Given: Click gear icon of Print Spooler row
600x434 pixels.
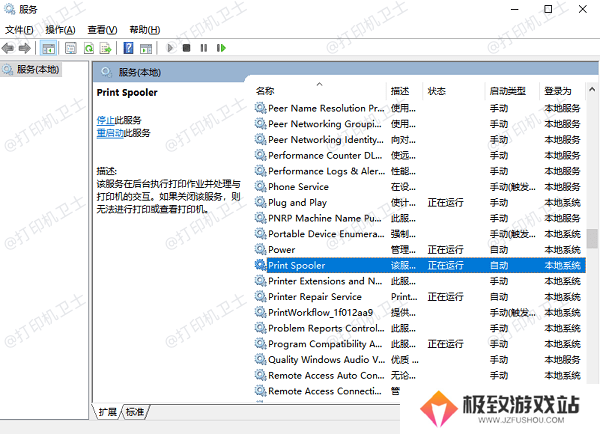Looking at the screenshot, I should (x=261, y=265).
